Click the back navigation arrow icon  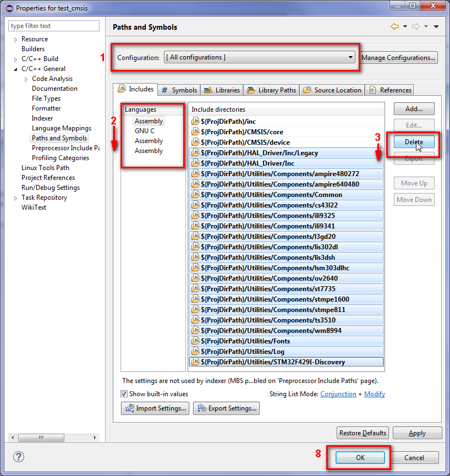(x=394, y=26)
